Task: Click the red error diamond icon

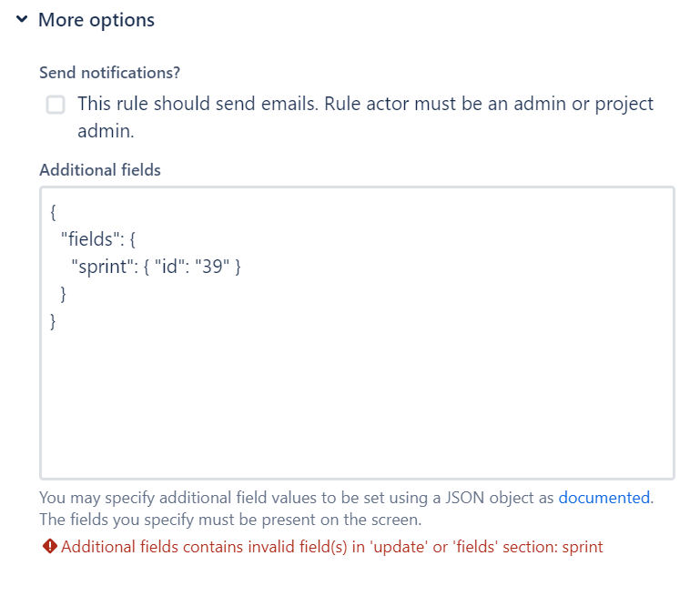Action: click(49, 546)
